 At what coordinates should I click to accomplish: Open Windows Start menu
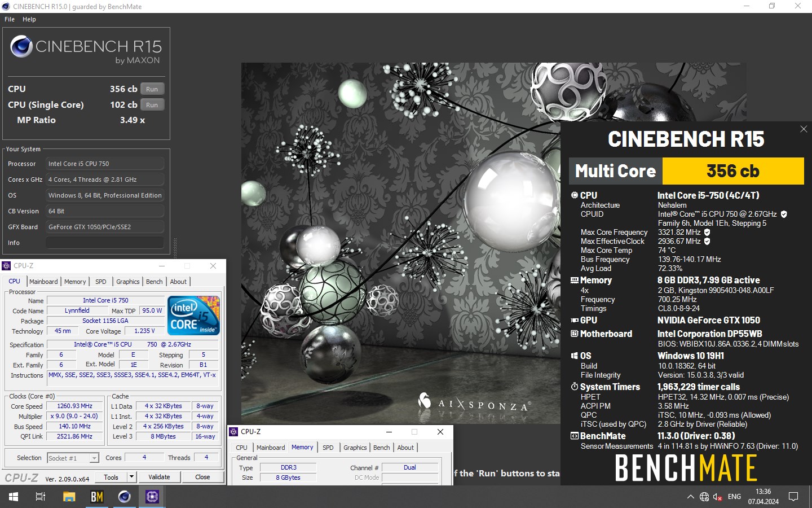pyautogui.click(x=14, y=497)
